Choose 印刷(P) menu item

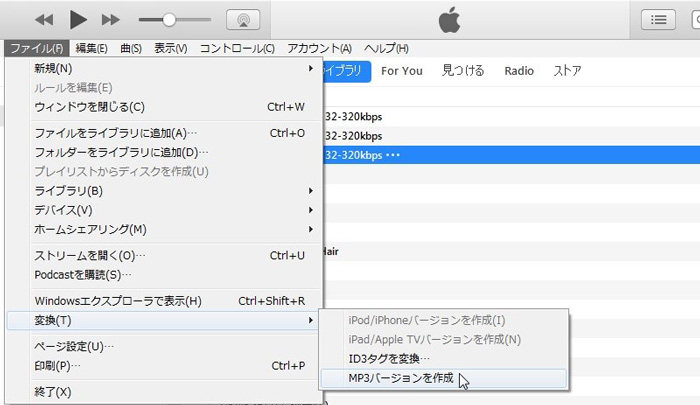[x=164, y=366]
